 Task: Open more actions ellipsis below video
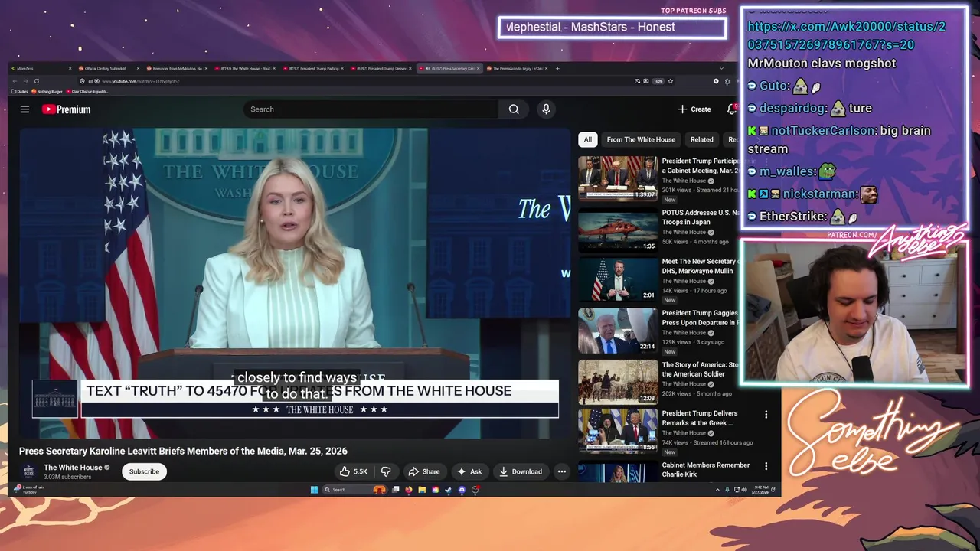pos(562,471)
